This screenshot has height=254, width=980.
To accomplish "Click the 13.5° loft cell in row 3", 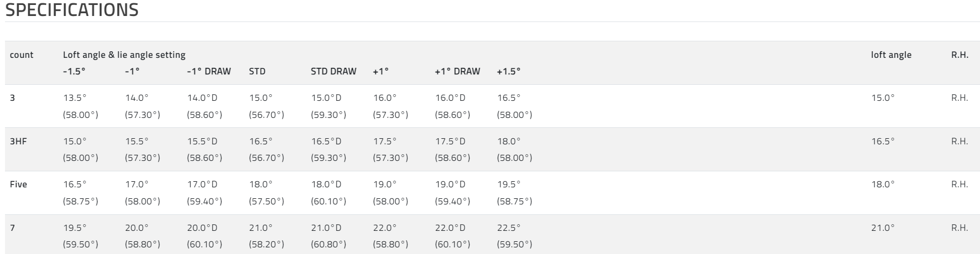I will [75, 98].
